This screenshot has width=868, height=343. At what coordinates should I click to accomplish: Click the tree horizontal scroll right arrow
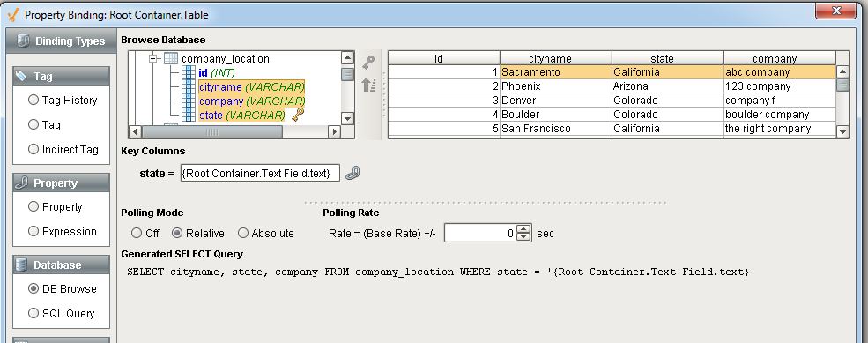[x=333, y=132]
